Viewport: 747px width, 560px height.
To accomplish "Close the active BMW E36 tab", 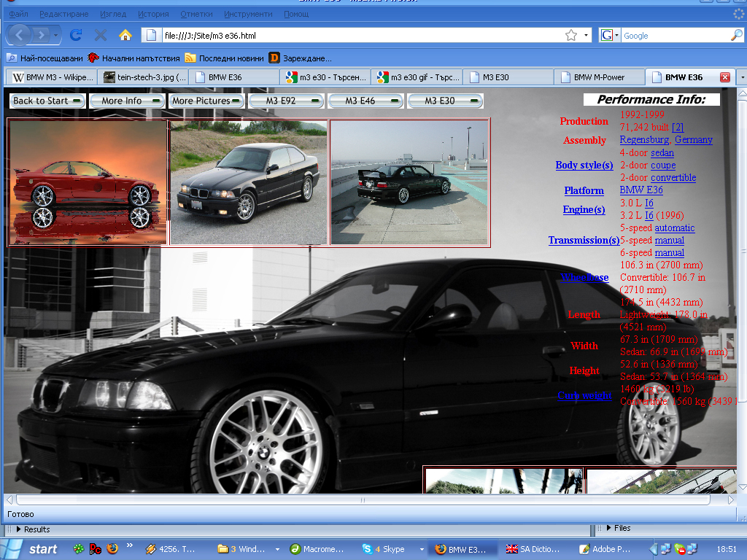I will (x=724, y=77).
